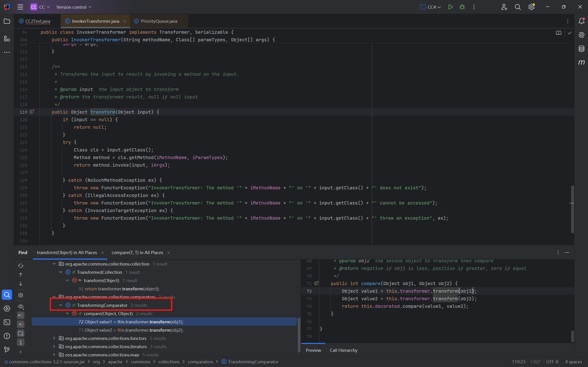Click the Find results tree scrollbar
Viewport: 588px width, 367px height.
299,335
